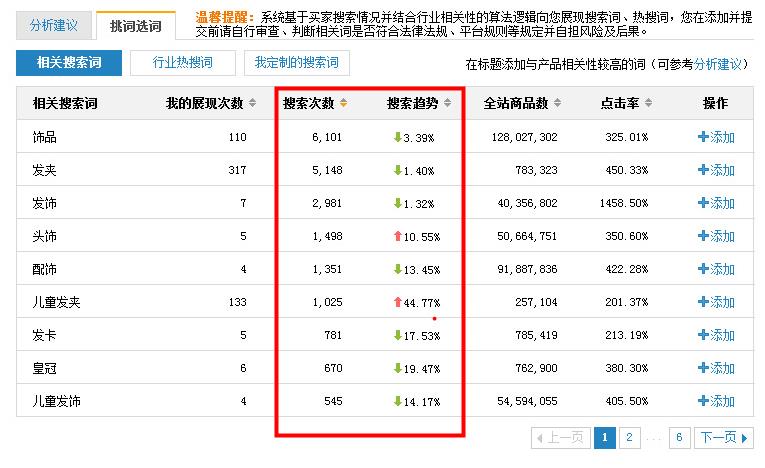Jump to page 6 of results
This screenshot has height=468, width=765.
pyautogui.click(x=679, y=437)
